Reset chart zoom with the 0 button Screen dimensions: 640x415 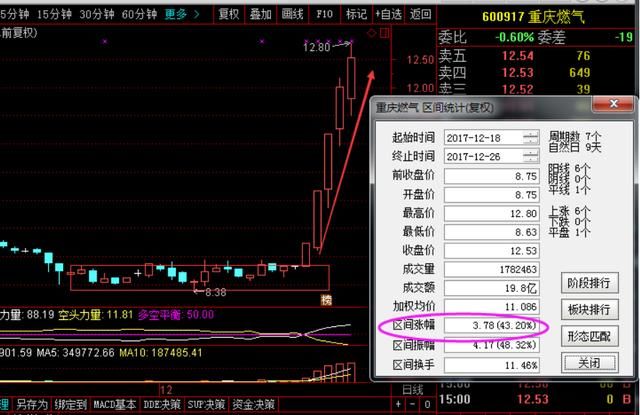tap(427, 404)
